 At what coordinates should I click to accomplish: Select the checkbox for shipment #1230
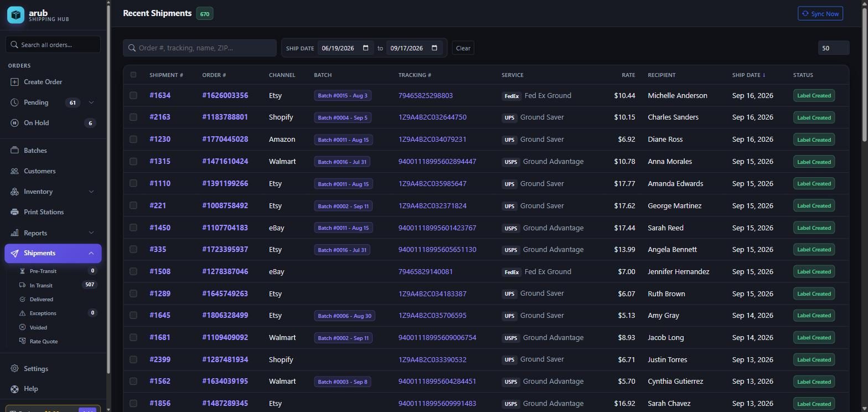click(133, 140)
